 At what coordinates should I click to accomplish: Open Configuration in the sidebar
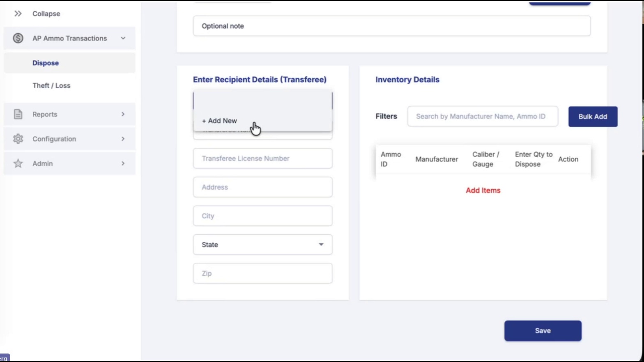pyautogui.click(x=69, y=139)
